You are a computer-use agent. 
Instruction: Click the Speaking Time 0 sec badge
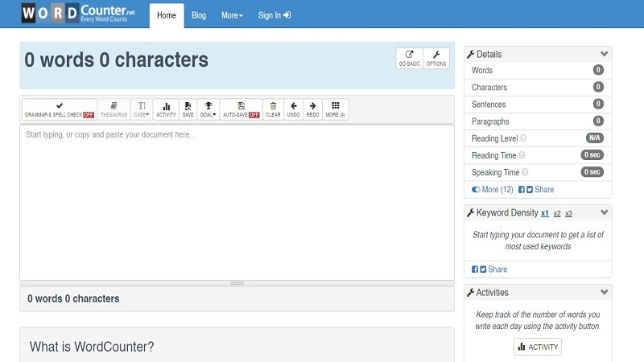click(x=592, y=172)
